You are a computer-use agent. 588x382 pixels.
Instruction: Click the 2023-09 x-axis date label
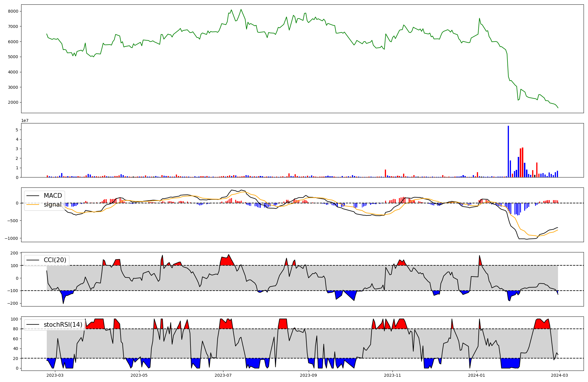[x=308, y=375]
